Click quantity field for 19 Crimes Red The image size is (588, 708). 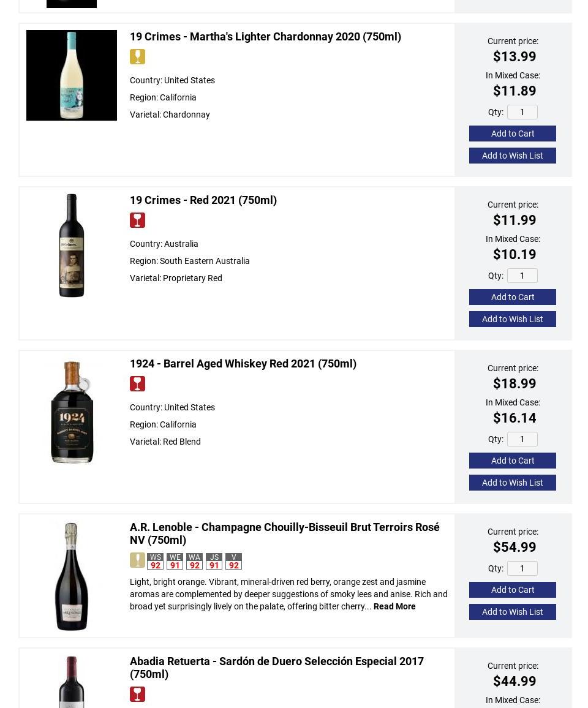(522, 276)
